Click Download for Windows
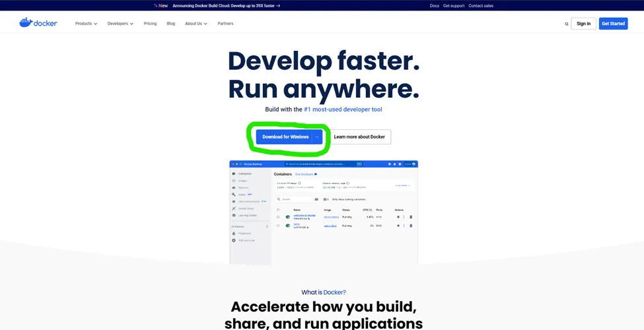The image size is (644, 330). point(284,137)
